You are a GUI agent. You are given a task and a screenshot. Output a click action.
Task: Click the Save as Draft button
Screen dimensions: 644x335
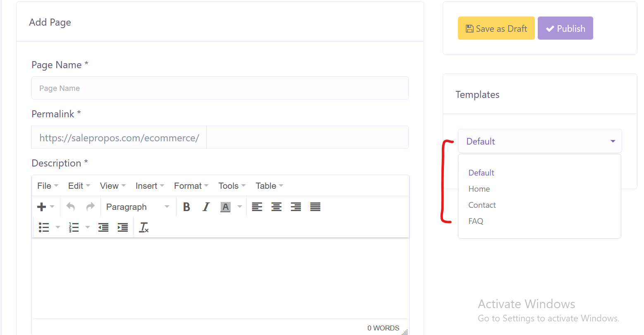pos(496,29)
